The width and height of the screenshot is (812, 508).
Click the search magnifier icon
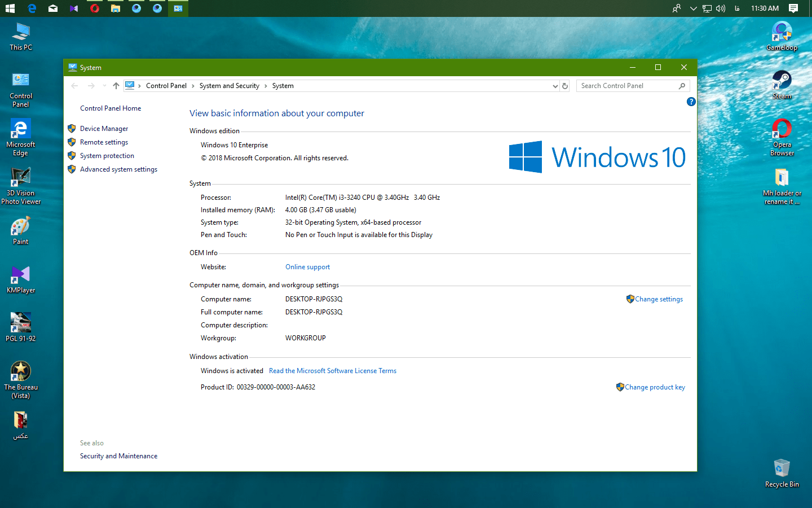(x=682, y=86)
